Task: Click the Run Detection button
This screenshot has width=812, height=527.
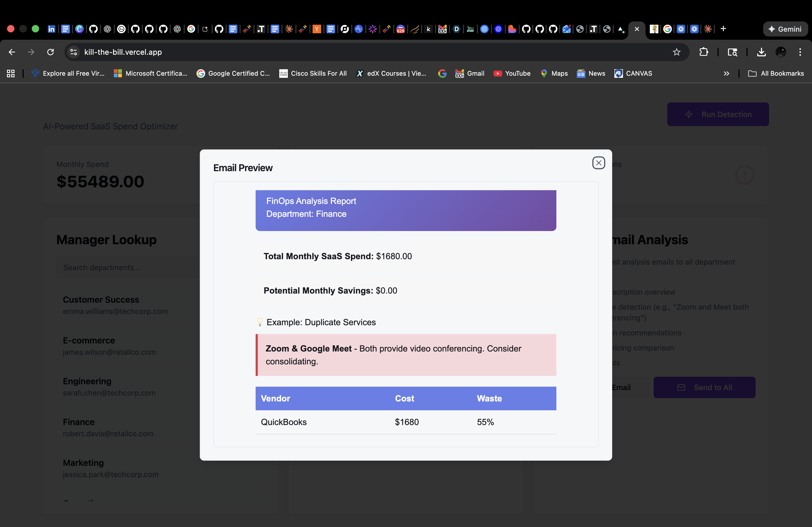Action: click(x=717, y=114)
